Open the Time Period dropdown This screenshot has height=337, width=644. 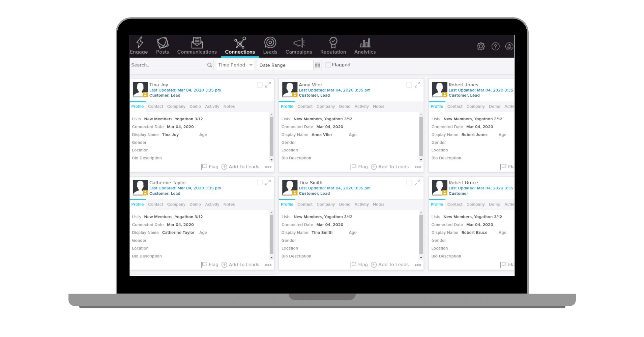(x=235, y=65)
